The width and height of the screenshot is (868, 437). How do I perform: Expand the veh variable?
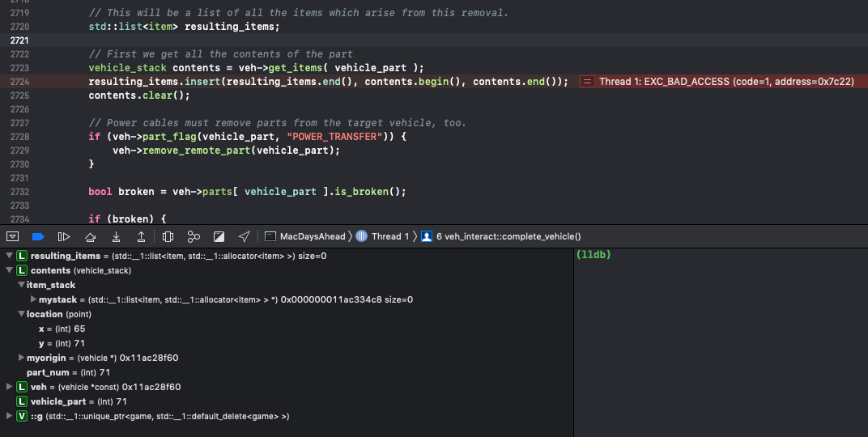coord(10,387)
